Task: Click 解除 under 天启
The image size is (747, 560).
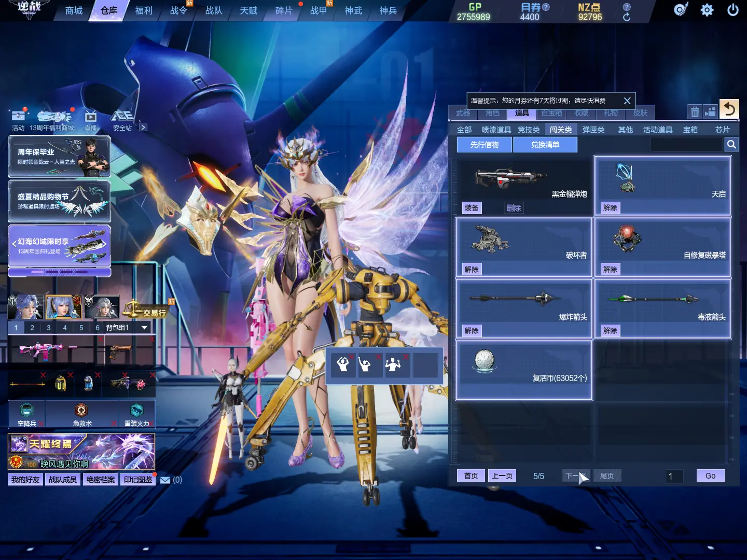Action: click(x=610, y=208)
